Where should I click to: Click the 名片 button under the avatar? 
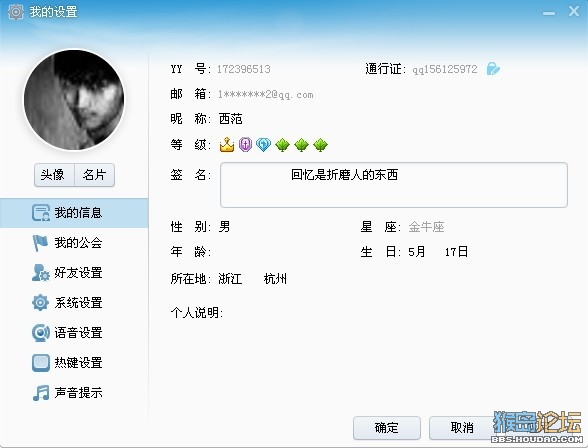pos(94,175)
